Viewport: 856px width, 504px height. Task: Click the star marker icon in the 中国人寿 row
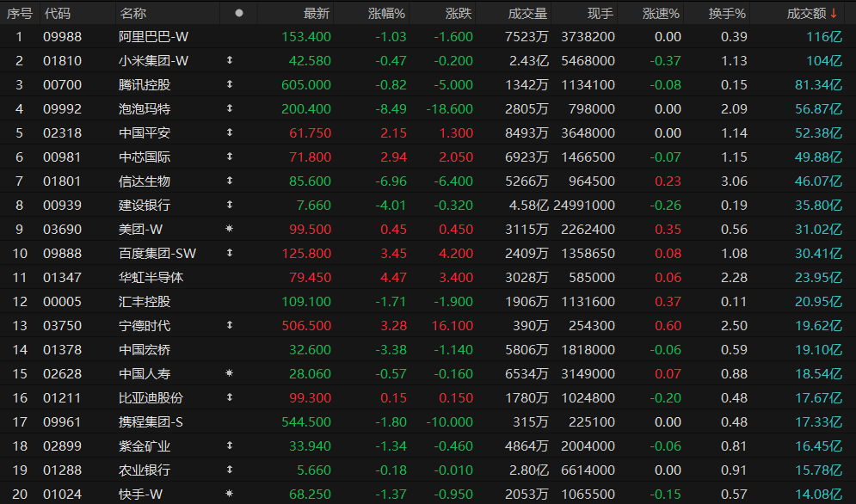click(x=230, y=373)
